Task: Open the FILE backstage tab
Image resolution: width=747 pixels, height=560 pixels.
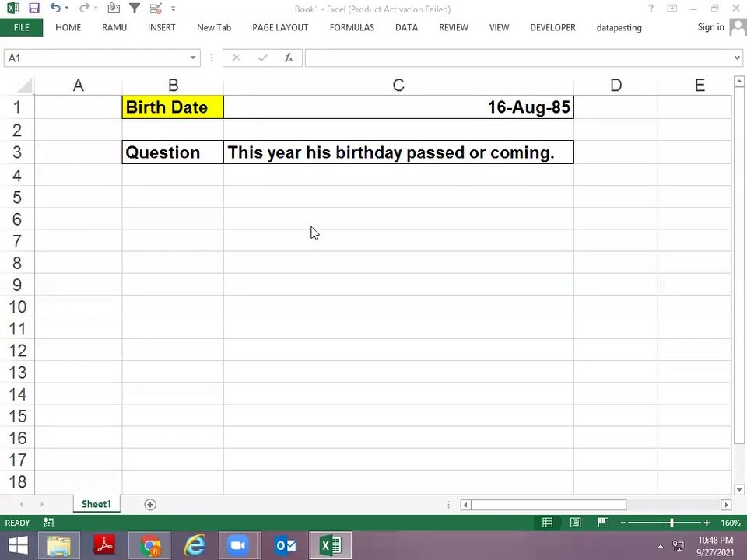Action: (x=22, y=28)
